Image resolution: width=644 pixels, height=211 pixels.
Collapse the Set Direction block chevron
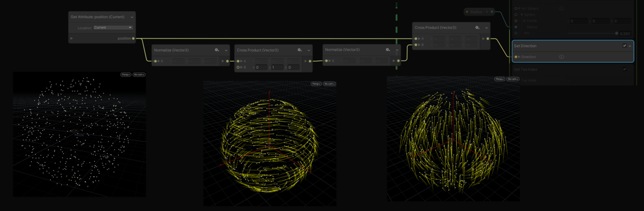click(x=631, y=46)
